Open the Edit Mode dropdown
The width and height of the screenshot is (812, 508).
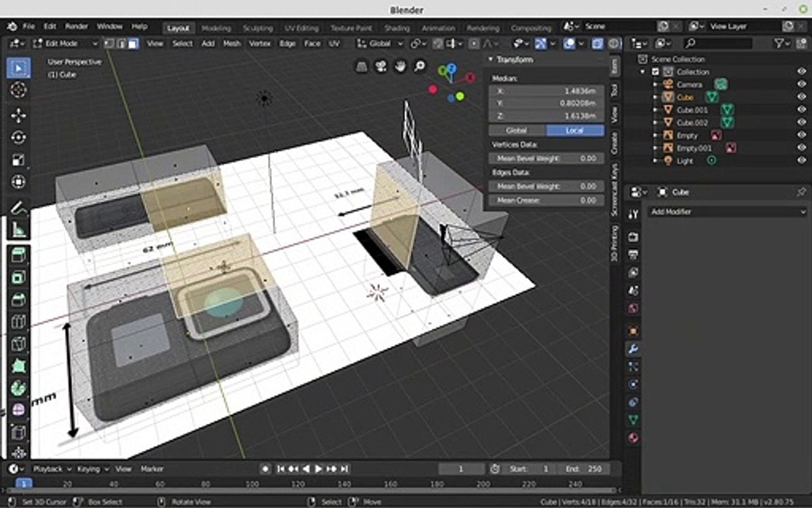[x=66, y=44]
